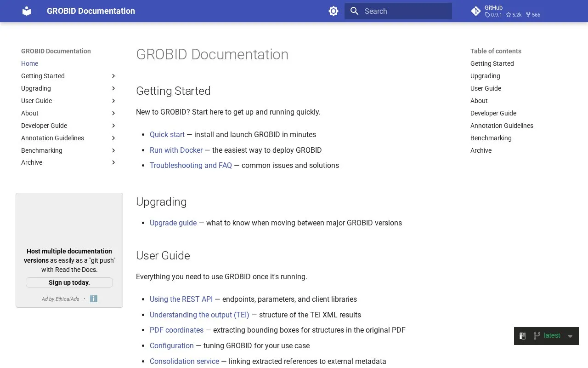588x368 pixels.
Task: Select the latest version label
Action: (x=552, y=336)
